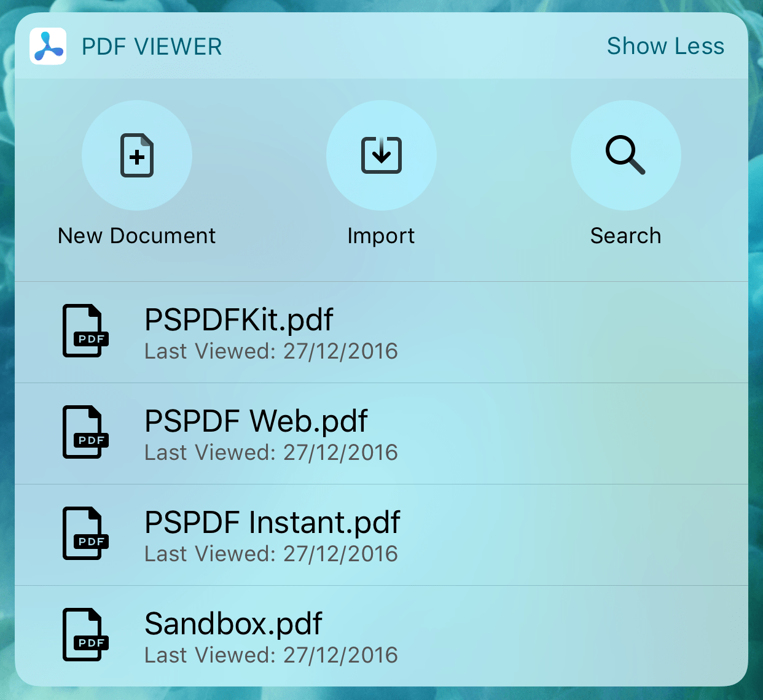Click Last Viewed date under Sandbox.pdf
Viewport: 763px width, 700px height.
pyautogui.click(x=271, y=655)
